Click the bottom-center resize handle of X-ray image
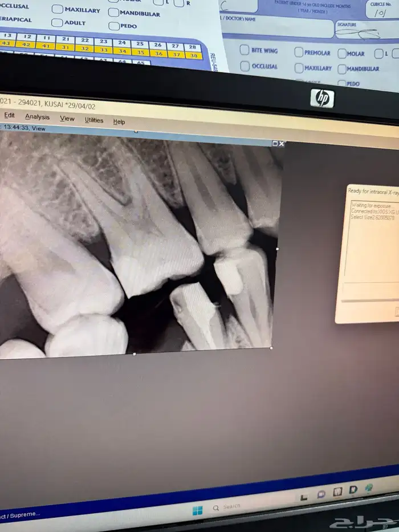The image size is (399, 532). [x=135, y=354]
